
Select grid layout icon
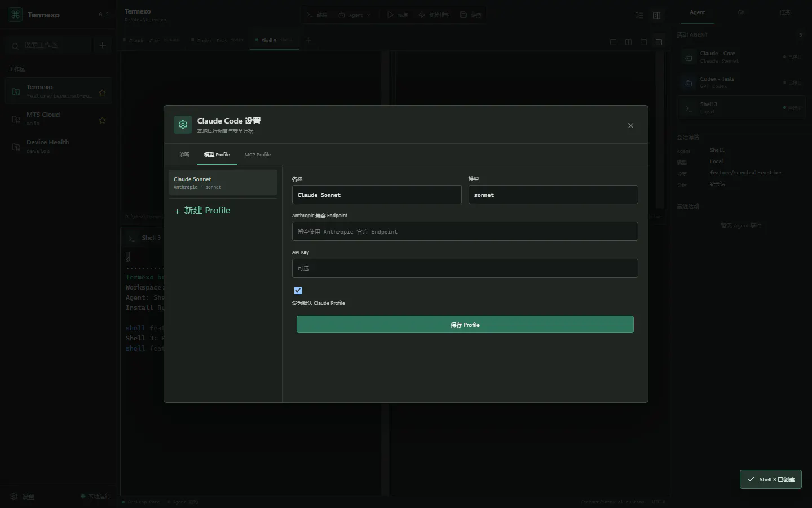click(x=659, y=42)
